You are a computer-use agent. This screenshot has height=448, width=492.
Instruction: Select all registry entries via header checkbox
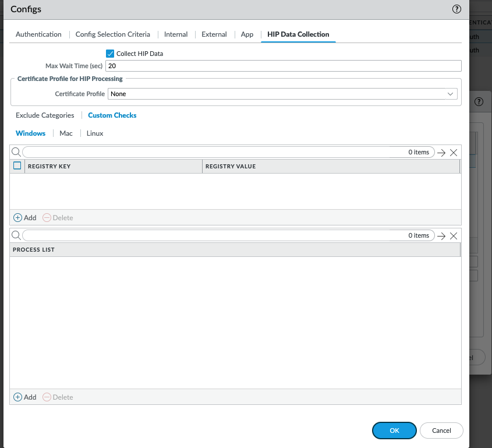[17, 165]
